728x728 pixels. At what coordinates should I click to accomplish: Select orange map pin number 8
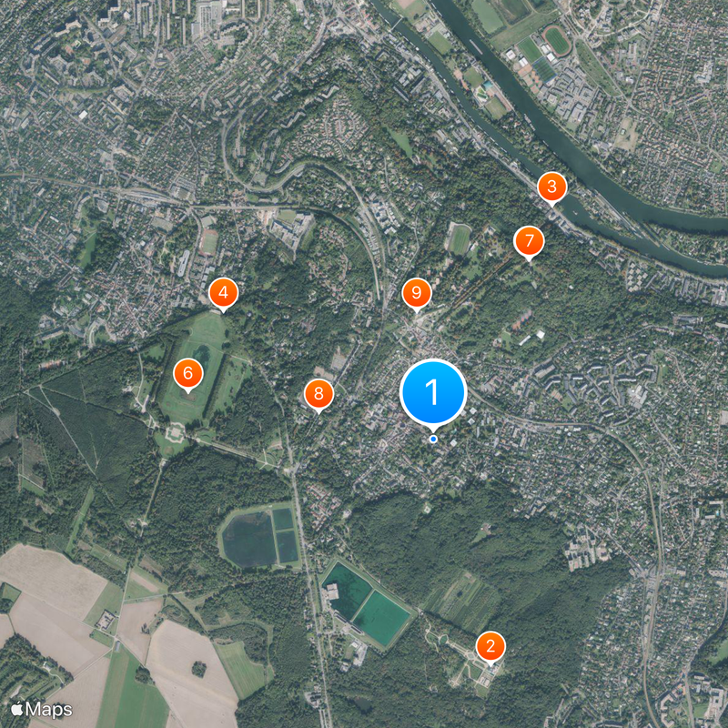(318, 394)
